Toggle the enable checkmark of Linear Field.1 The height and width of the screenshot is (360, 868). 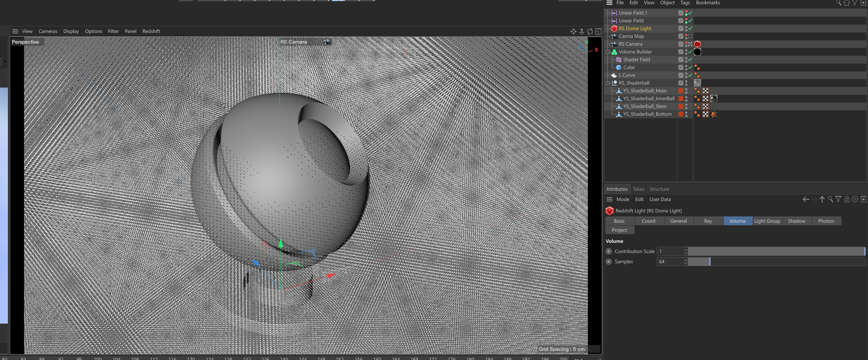690,13
